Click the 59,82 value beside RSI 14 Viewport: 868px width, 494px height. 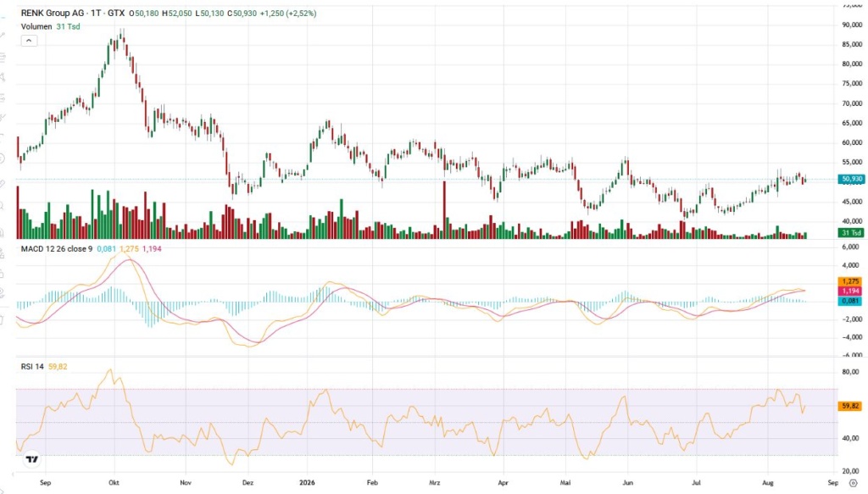pyautogui.click(x=58, y=366)
